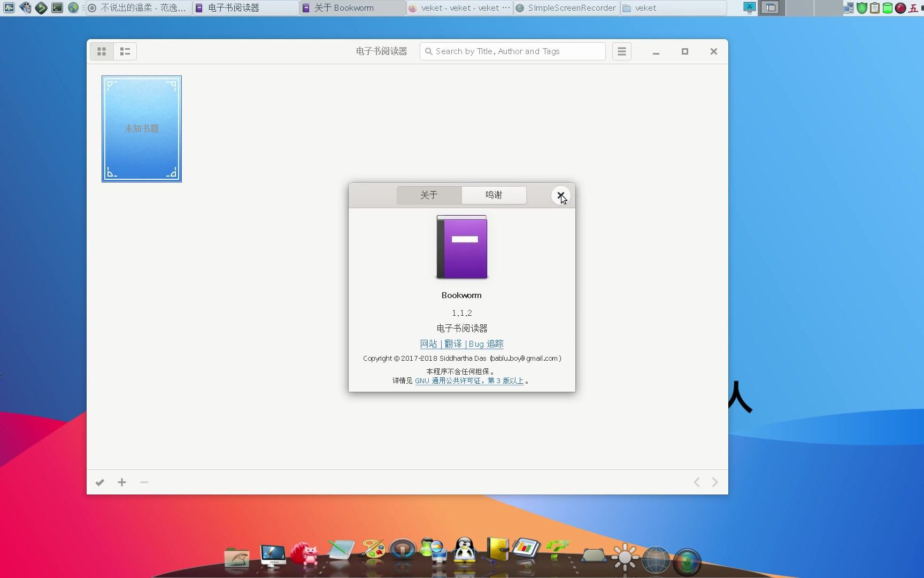Open the 网站 website link
The height and width of the screenshot is (578, 924).
tap(429, 344)
